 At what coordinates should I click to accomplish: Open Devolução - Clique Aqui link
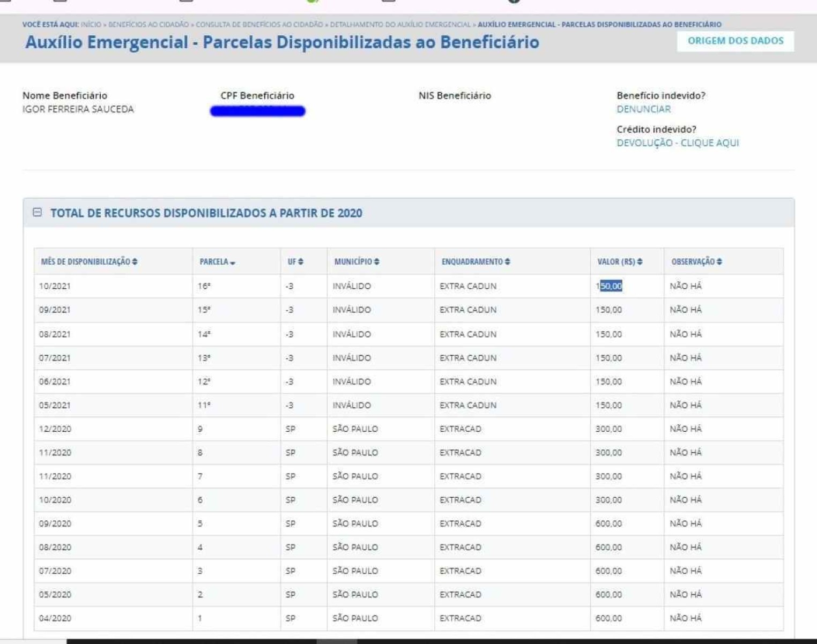click(x=678, y=143)
